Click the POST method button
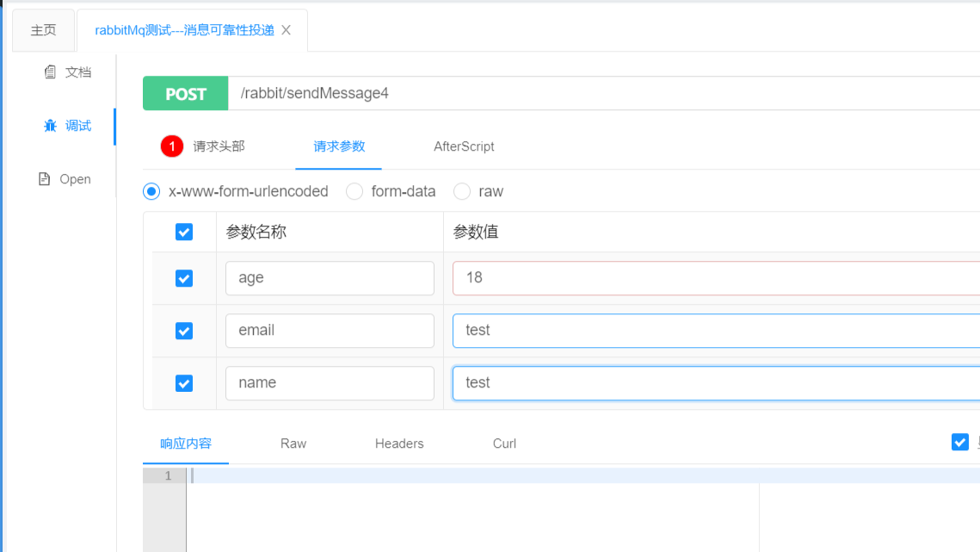980x552 pixels. pyautogui.click(x=186, y=93)
